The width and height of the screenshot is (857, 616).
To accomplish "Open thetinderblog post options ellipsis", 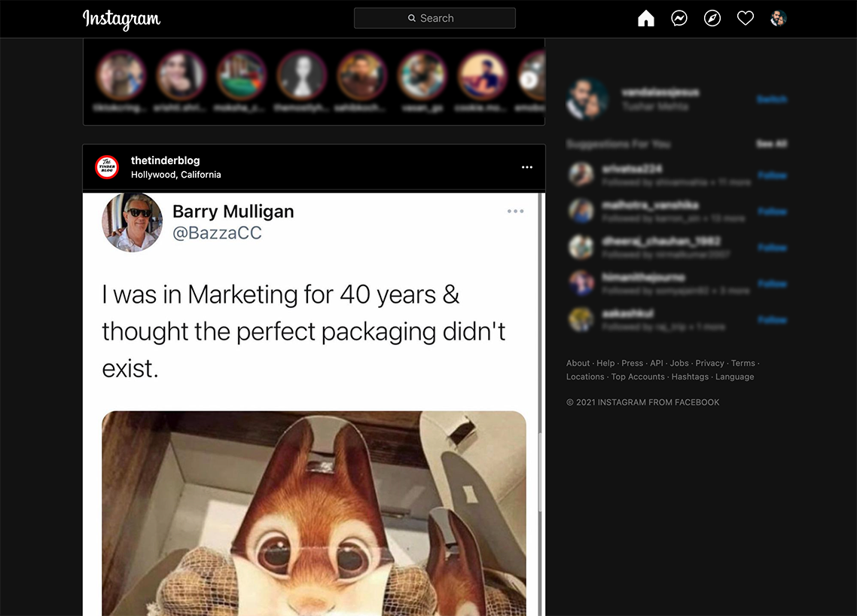I will coord(527,167).
